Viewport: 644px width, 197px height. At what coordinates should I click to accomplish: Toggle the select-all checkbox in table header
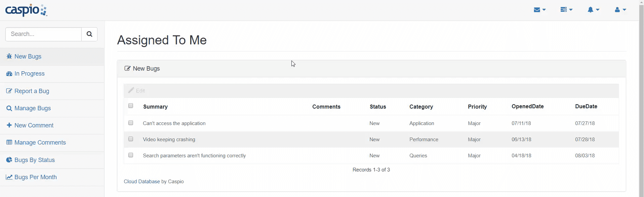[x=131, y=106]
